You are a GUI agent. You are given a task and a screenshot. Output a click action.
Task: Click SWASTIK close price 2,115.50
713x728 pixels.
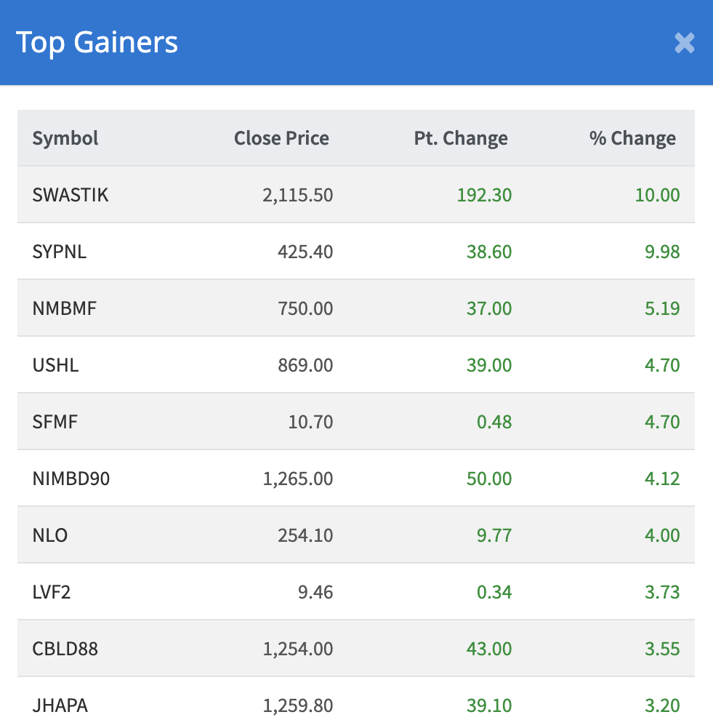pyautogui.click(x=298, y=195)
